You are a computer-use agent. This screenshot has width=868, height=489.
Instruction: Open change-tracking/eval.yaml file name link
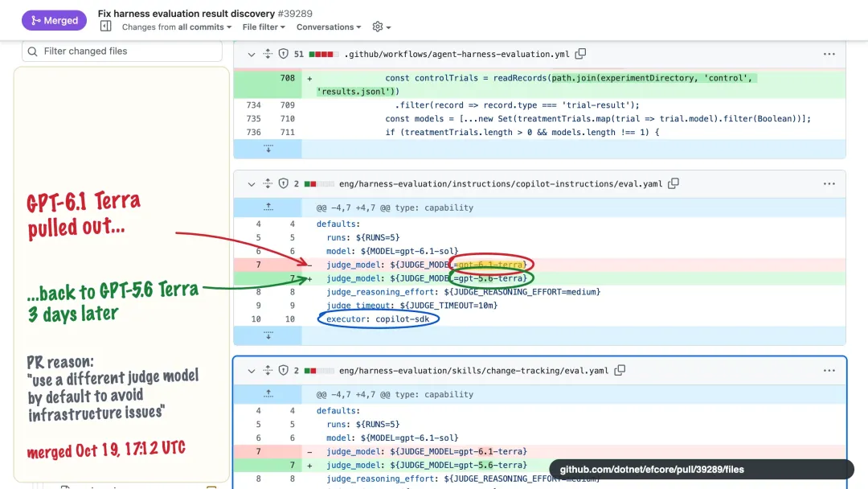pyautogui.click(x=473, y=370)
